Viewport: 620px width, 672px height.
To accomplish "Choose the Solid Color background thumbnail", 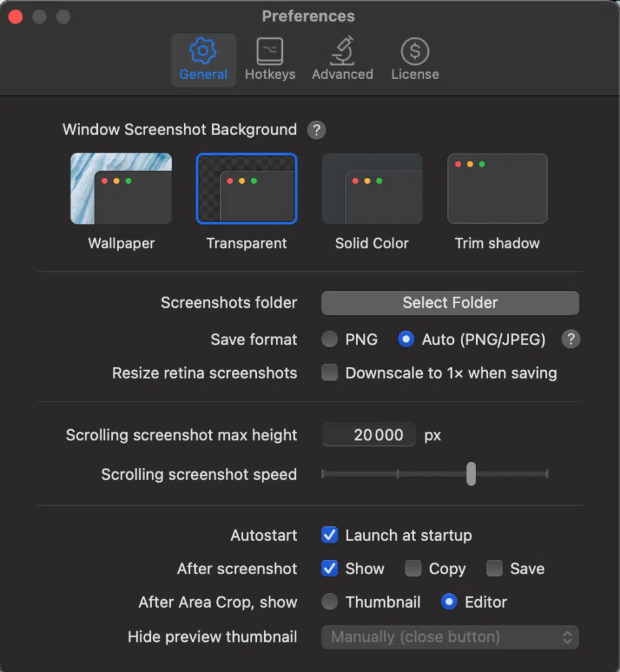I will [372, 188].
